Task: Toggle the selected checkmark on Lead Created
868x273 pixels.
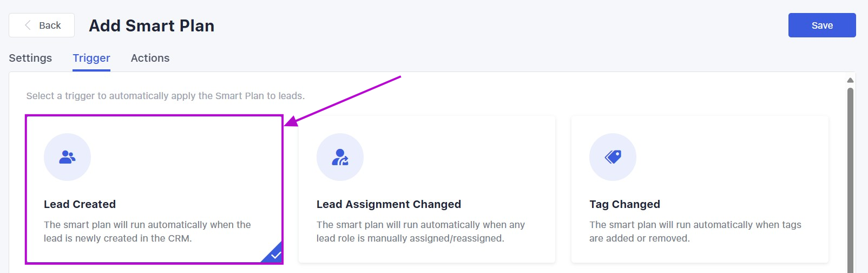Action: pyautogui.click(x=275, y=255)
